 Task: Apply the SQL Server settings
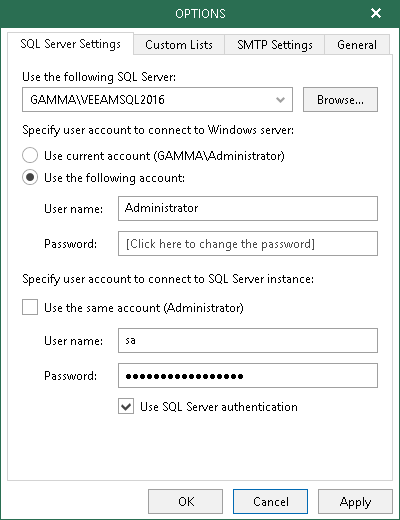[x=355, y=501]
